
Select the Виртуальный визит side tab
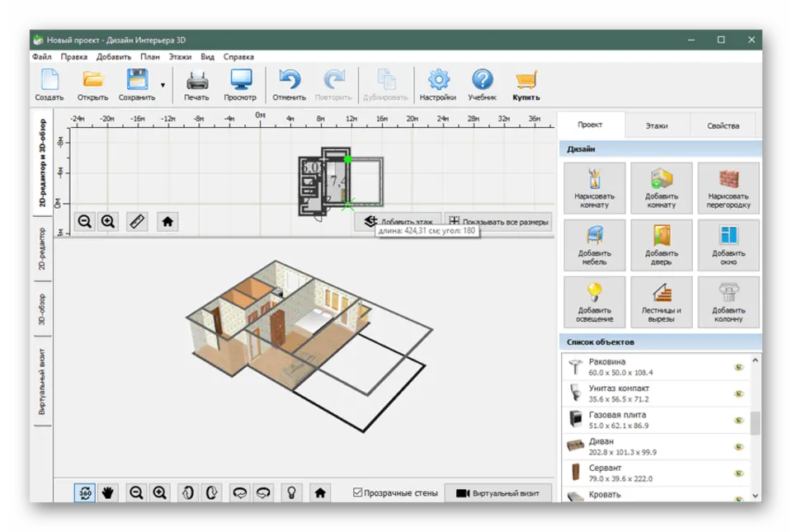point(43,382)
